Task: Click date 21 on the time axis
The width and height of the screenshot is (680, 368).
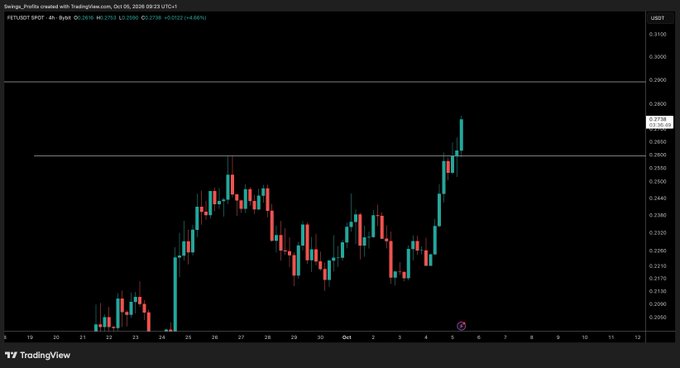Action: click(83, 337)
